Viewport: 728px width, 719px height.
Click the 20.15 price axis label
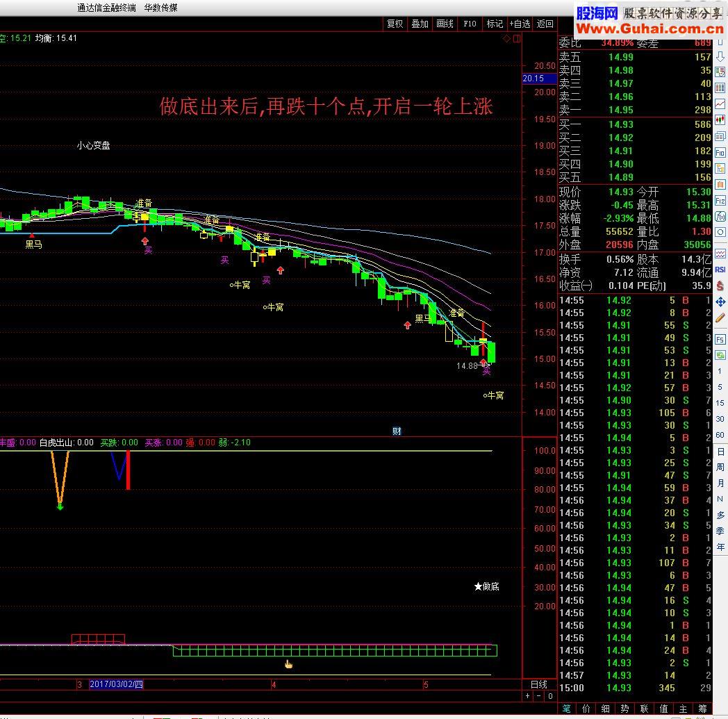pos(539,78)
